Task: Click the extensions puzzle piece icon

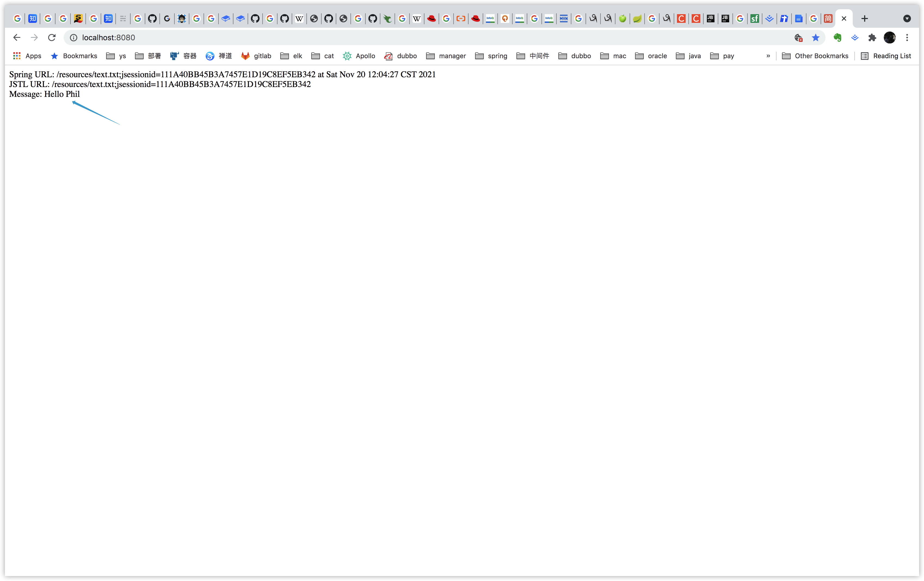Action: click(x=872, y=37)
